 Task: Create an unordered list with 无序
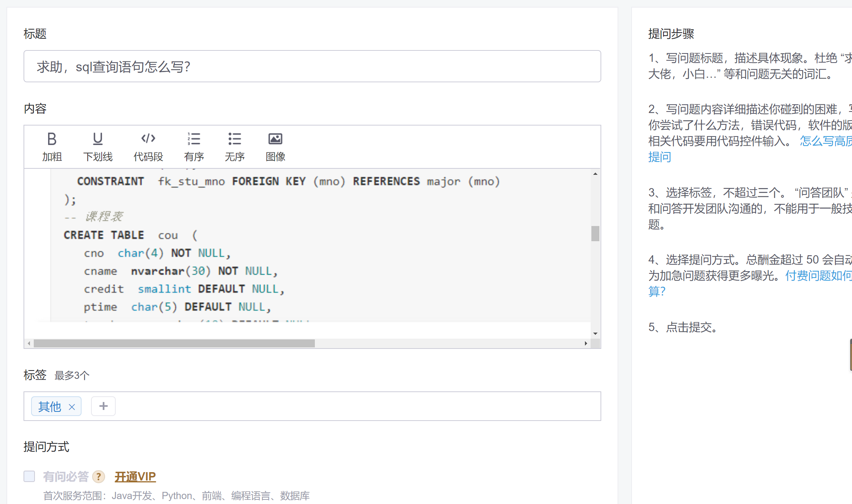click(x=234, y=146)
